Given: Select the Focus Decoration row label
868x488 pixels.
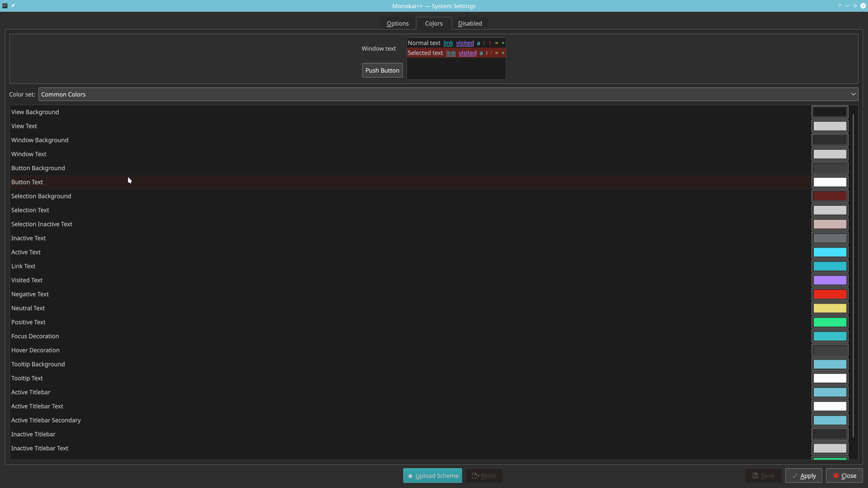Looking at the screenshot, I should (35, 336).
